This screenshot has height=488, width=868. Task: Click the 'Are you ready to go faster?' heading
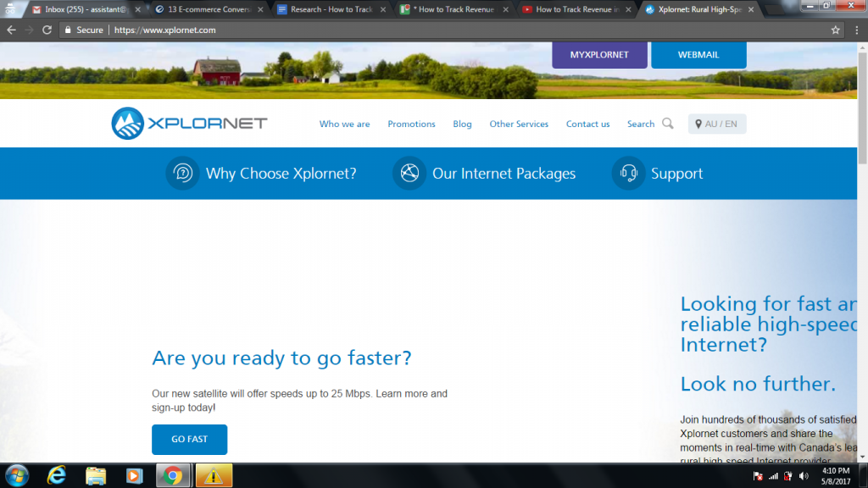(281, 358)
